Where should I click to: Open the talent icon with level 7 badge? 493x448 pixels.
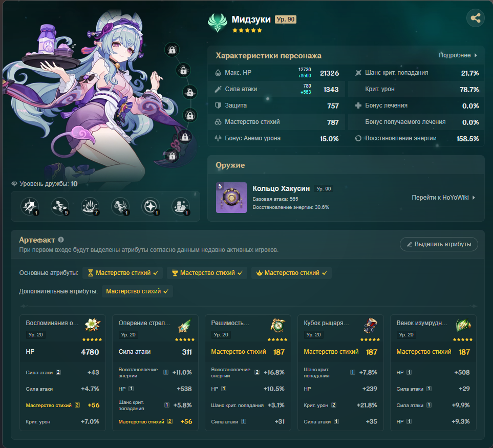click(90, 206)
